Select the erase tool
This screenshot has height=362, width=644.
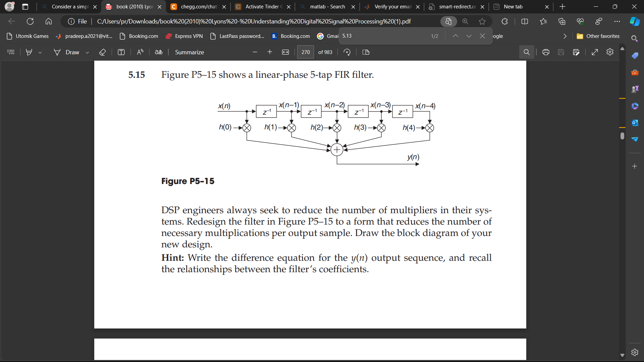[x=103, y=52]
